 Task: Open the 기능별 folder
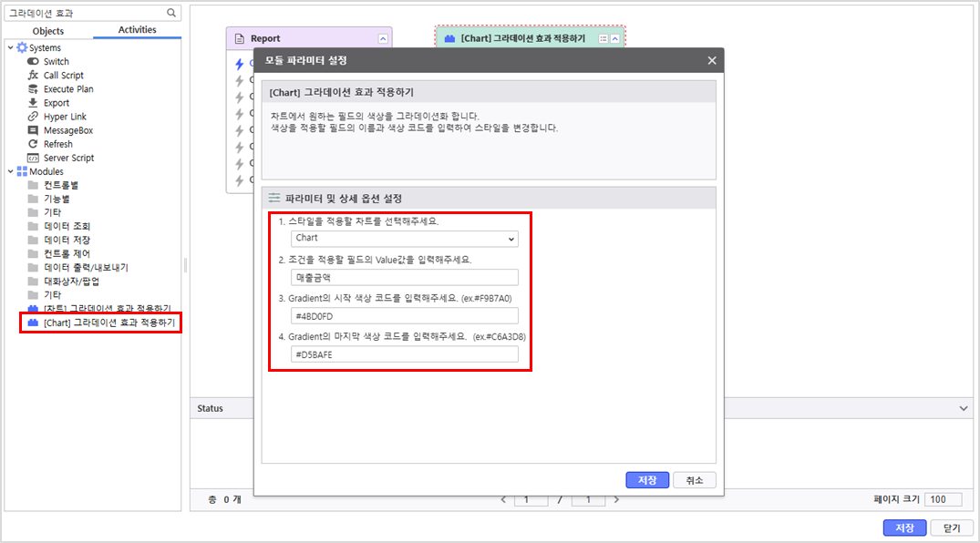[57, 199]
